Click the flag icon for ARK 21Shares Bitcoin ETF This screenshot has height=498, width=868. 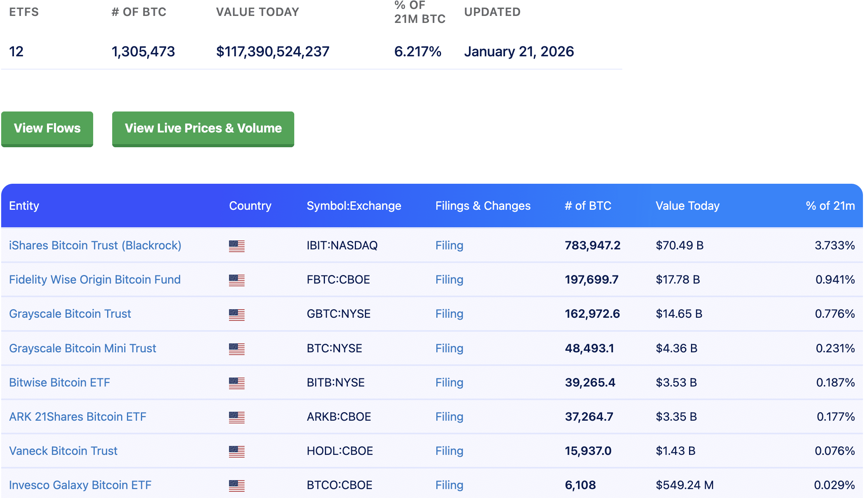tap(237, 416)
